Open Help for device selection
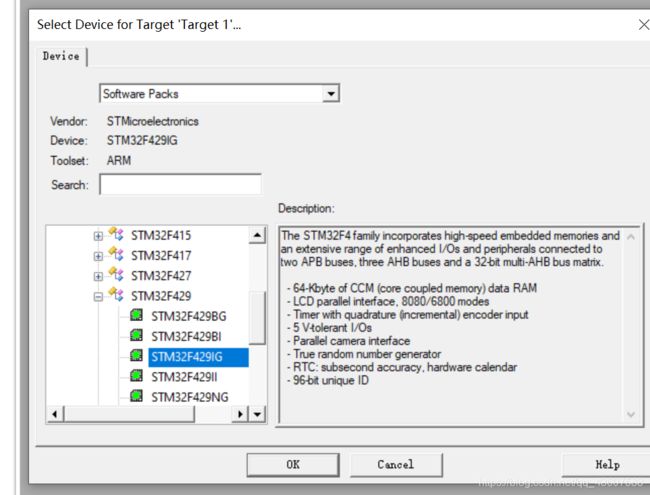The height and width of the screenshot is (495, 650). [x=607, y=465]
